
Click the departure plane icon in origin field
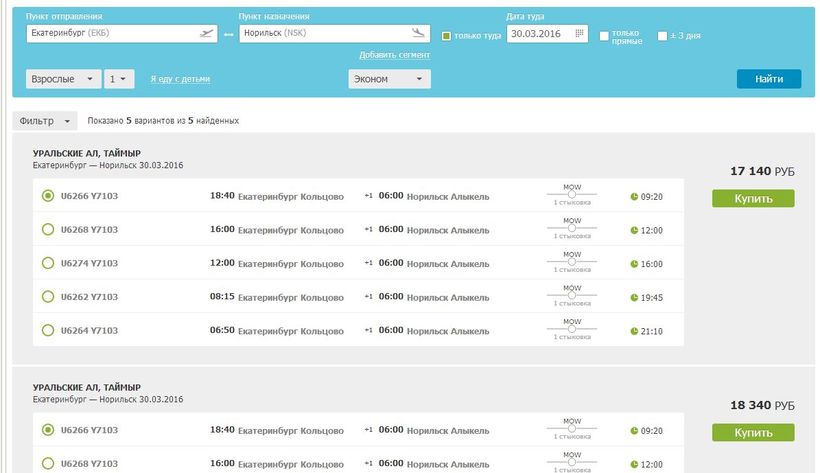(x=207, y=33)
